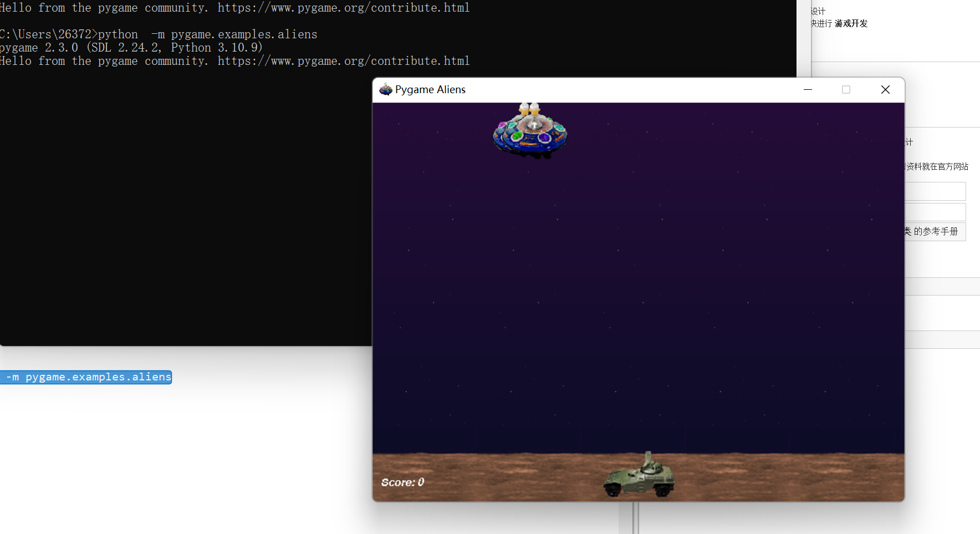
Task: Click the '的参考手册' table cell
Action: (935, 231)
